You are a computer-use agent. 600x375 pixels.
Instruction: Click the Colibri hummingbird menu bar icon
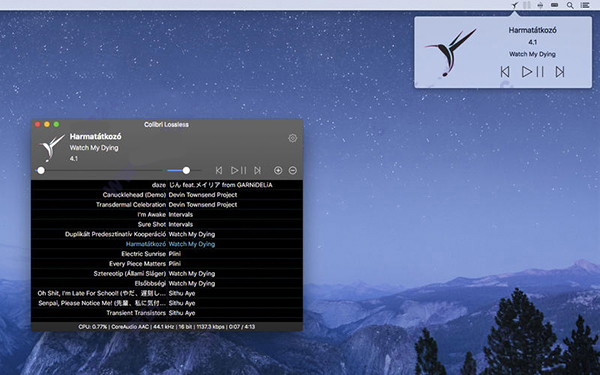click(515, 5)
